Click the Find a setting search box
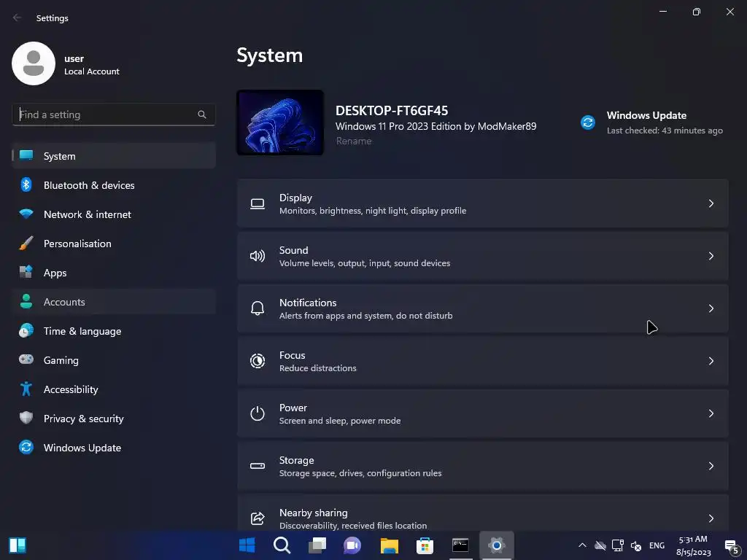 pos(113,114)
